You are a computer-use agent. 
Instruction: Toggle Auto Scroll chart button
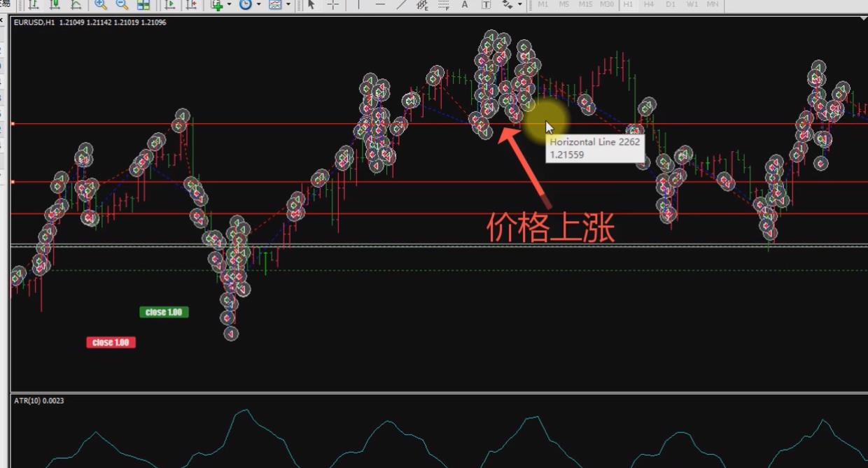click(x=169, y=5)
